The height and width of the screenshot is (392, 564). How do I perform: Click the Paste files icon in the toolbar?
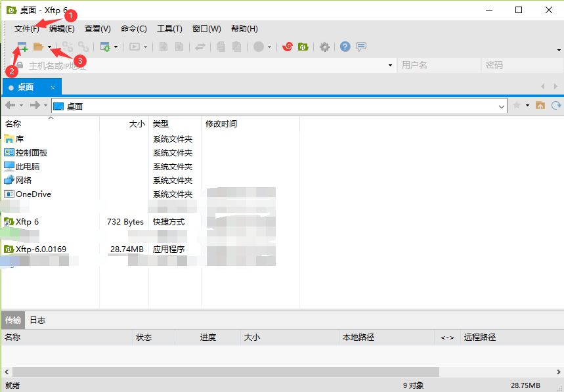236,47
